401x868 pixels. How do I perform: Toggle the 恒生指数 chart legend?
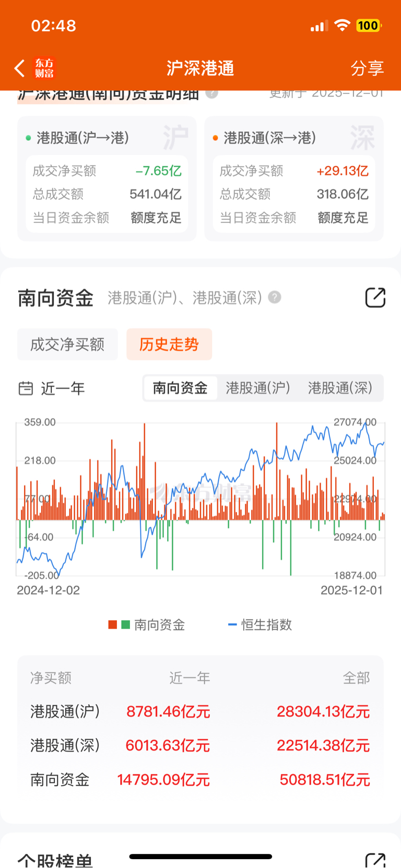coord(260,625)
